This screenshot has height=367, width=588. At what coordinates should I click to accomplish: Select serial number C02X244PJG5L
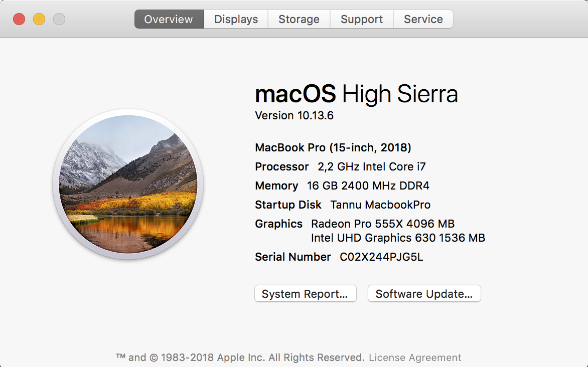tap(381, 257)
